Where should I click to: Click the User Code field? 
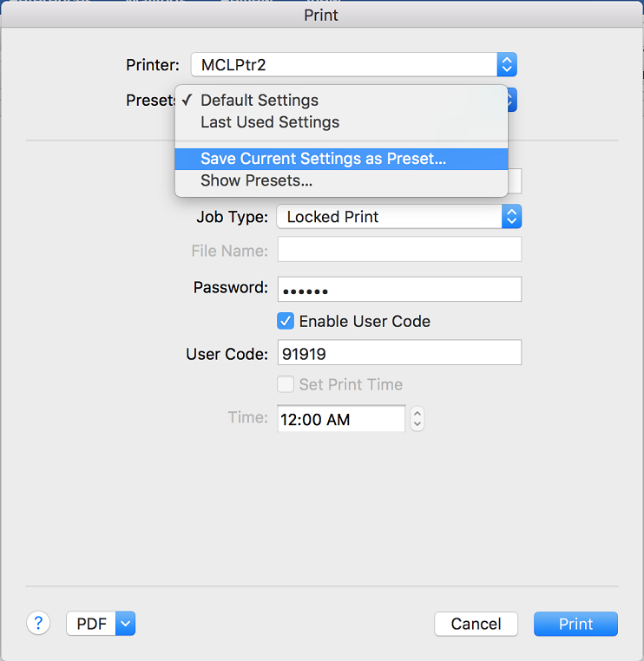(x=399, y=352)
